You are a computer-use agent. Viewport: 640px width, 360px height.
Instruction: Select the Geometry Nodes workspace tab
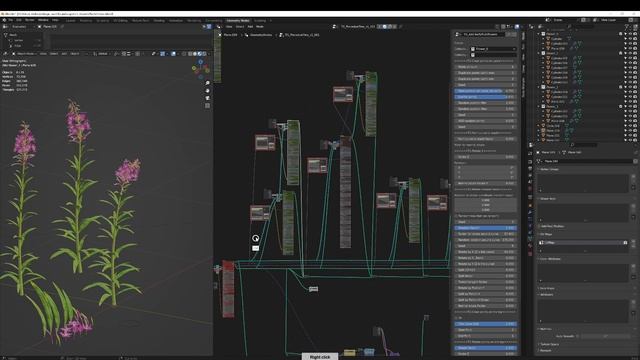click(238, 20)
